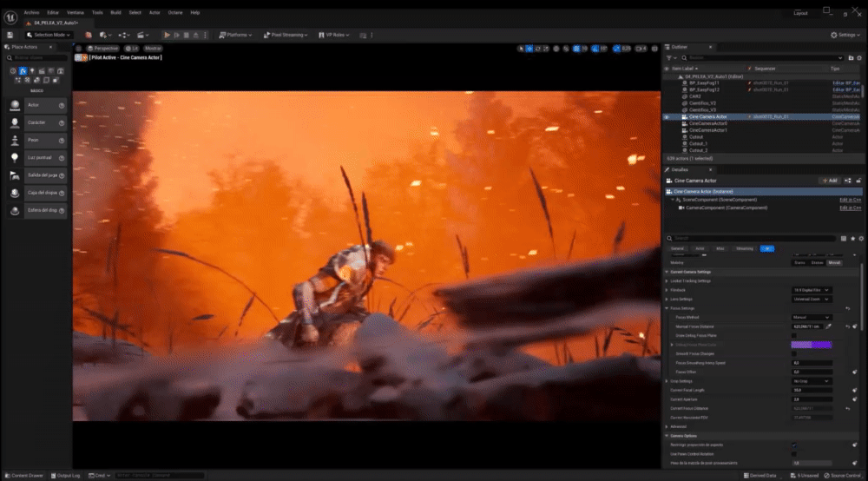Click the viewport Lit view mode button
The height and width of the screenshot is (481, 868).
[x=132, y=49]
